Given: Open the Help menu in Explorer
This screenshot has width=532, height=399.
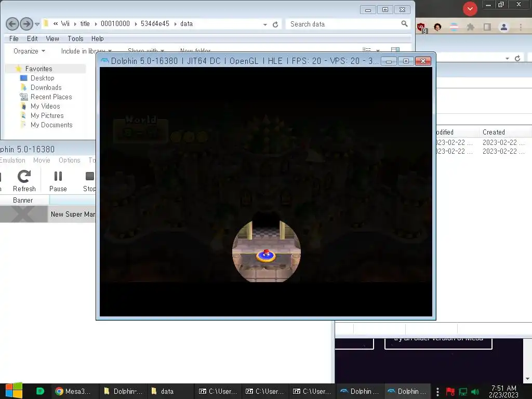Looking at the screenshot, I should [97, 38].
